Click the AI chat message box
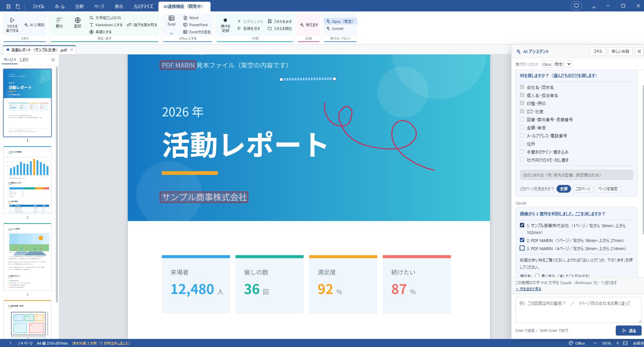This screenshot has width=644, height=347. click(x=578, y=310)
